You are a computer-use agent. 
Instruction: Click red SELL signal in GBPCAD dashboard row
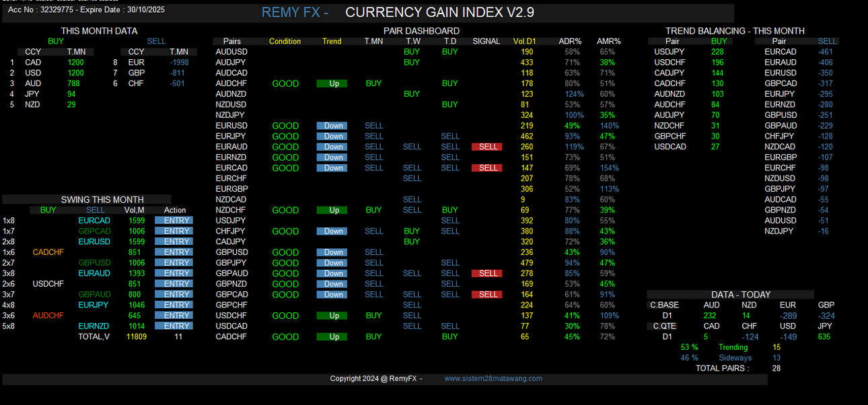tap(487, 294)
